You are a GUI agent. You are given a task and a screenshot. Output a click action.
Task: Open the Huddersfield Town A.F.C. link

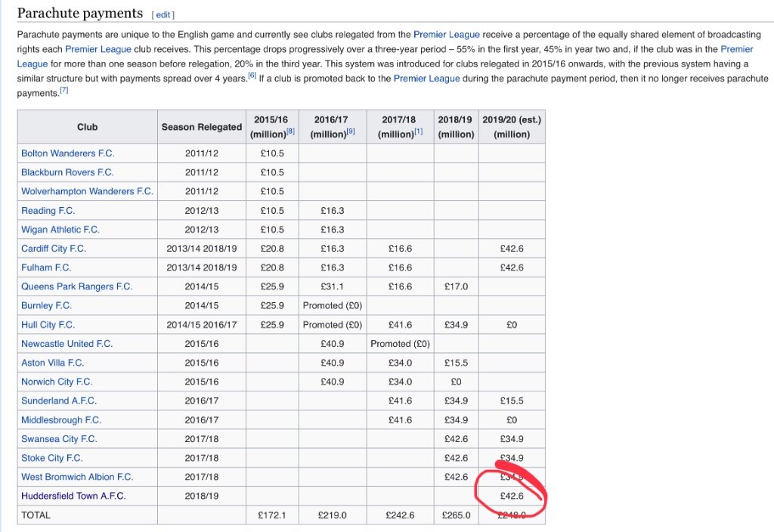coord(73,496)
